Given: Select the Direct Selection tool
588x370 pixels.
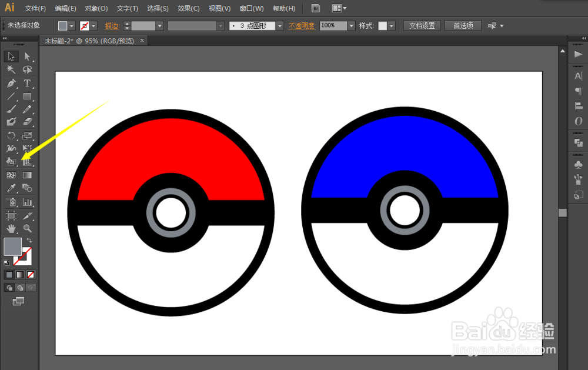Looking at the screenshot, I should click(27, 56).
